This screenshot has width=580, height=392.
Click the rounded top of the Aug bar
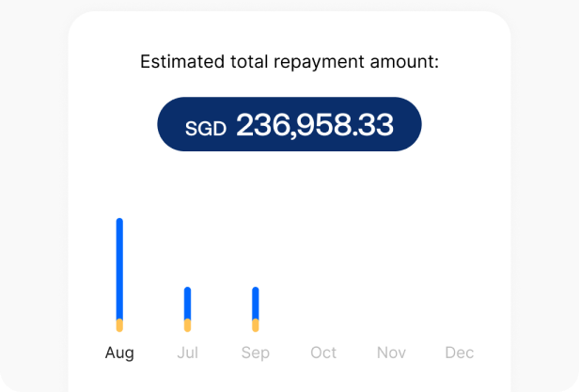(x=119, y=222)
